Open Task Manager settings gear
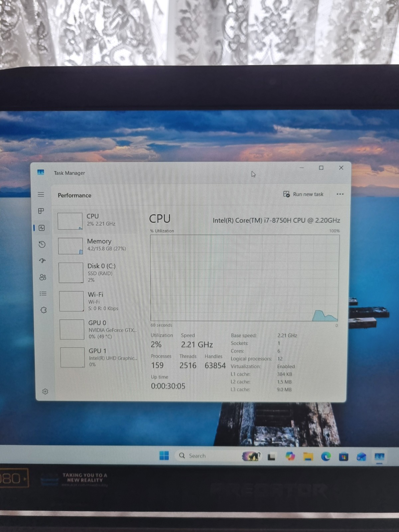399x532 pixels. pos(45,392)
